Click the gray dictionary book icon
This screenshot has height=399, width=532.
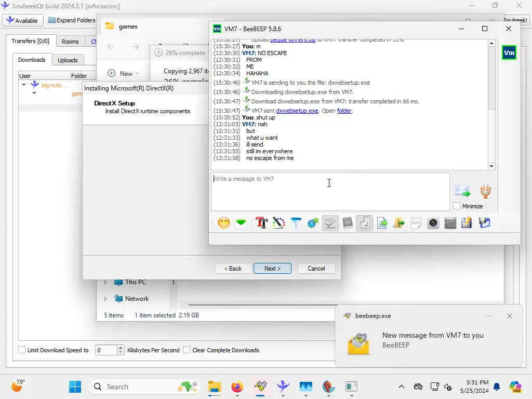[348, 223]
